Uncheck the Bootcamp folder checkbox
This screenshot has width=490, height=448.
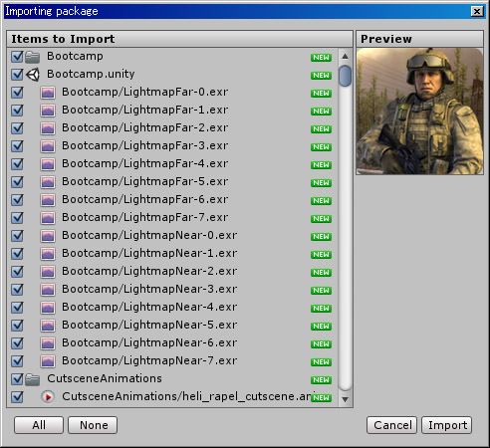coord(17,57)
